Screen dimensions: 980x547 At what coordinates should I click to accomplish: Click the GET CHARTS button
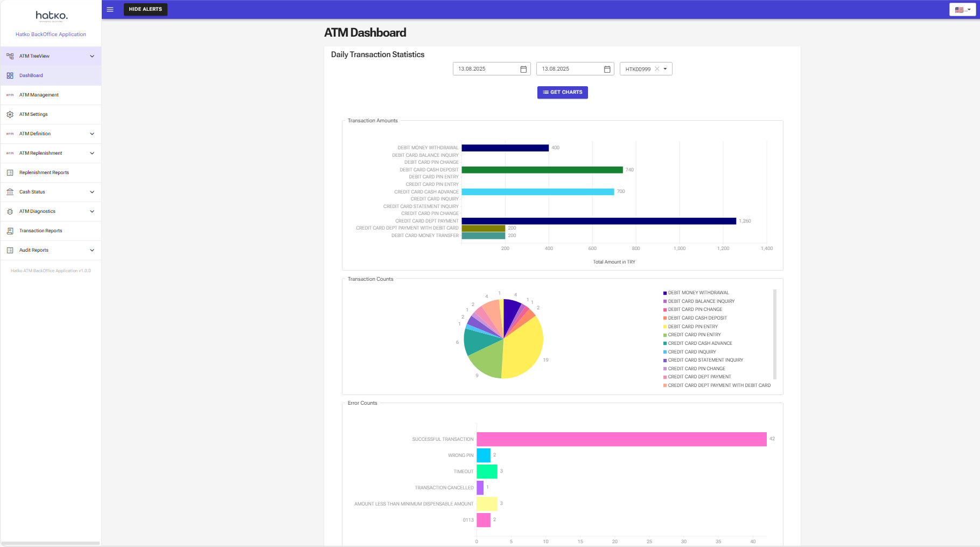pyautogui.click(x=562, y=92)
